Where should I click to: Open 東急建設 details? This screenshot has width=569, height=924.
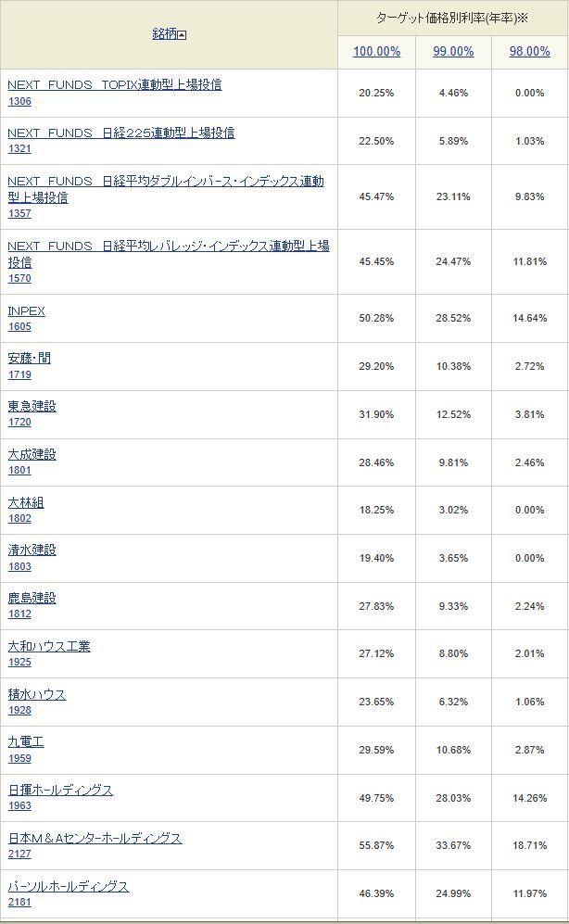(32, 406)
